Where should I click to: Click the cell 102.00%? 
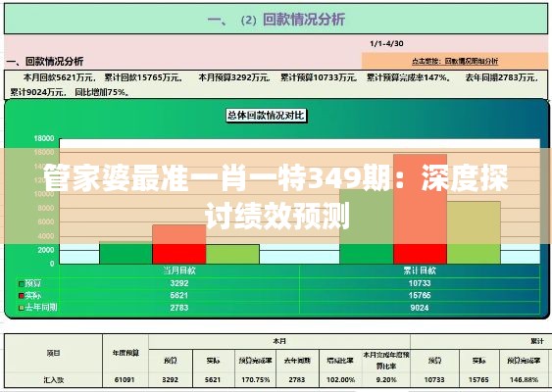coord(341,380)
